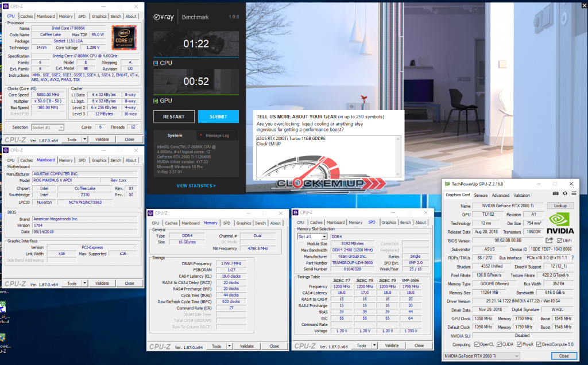The height and width of the screenshot is (365, 588).
Task: Click the XMP-3596 column header in SPD window
Action: 410,280
